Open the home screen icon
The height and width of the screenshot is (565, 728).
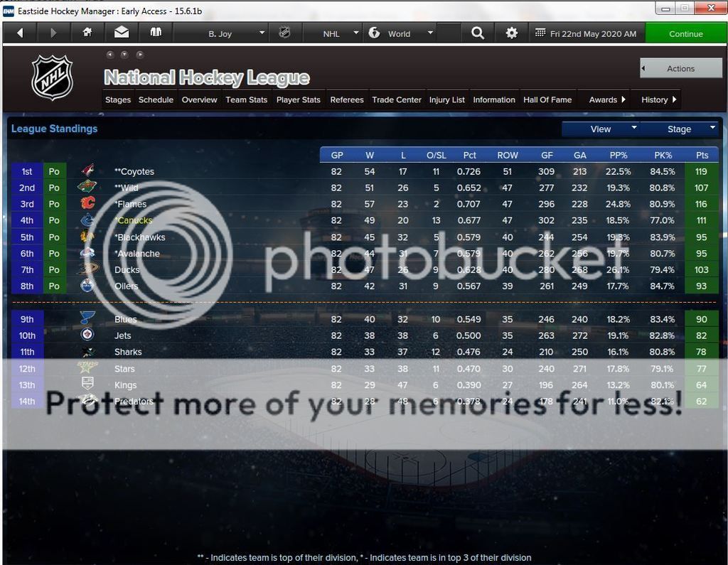(87, 33)
